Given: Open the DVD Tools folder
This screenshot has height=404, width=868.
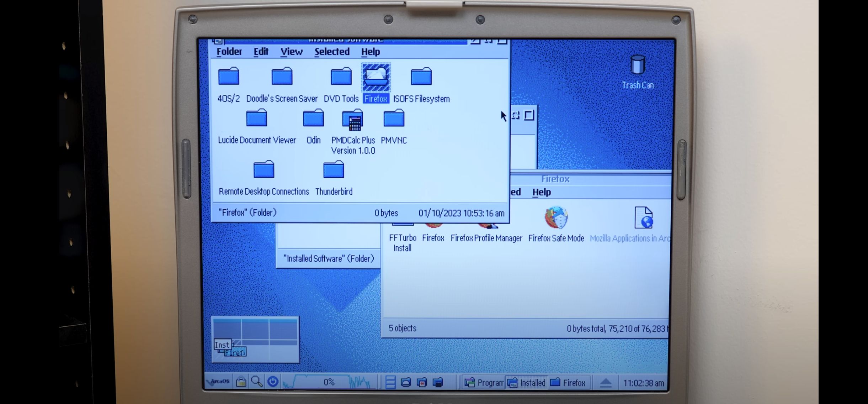Looking at the screenshot, I should coord(341,77).
